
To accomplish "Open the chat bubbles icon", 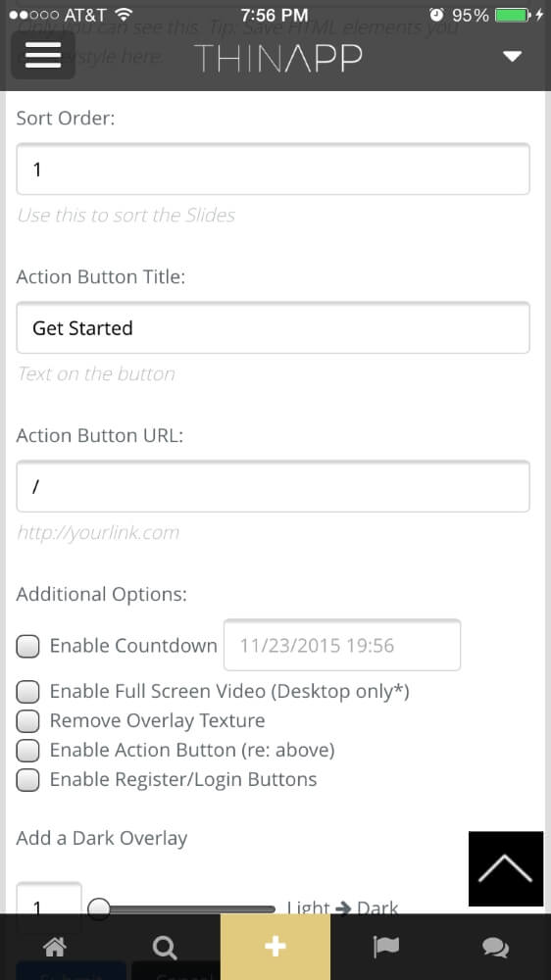I will 496,948.
